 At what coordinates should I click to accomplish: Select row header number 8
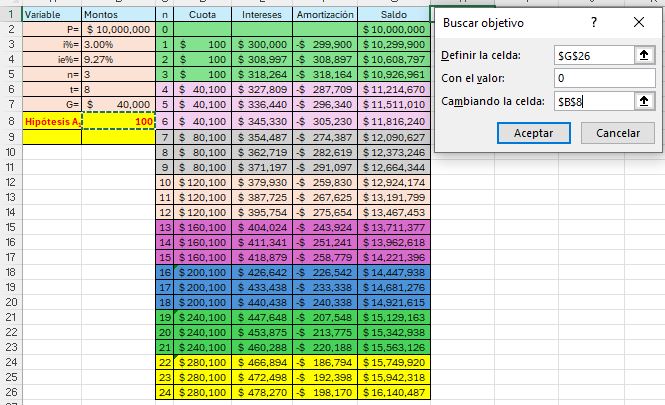click(9, 120)
